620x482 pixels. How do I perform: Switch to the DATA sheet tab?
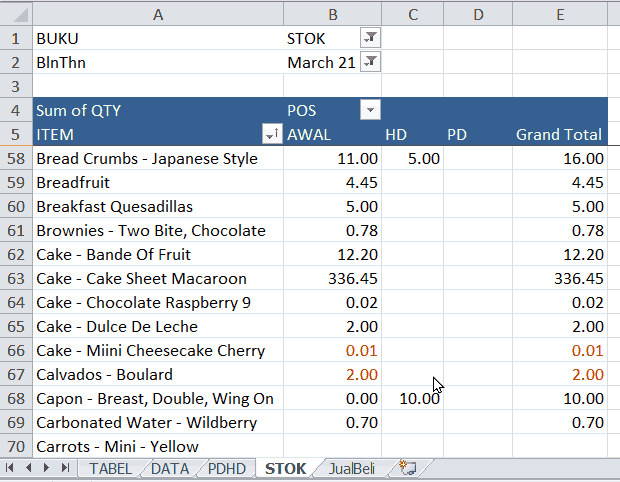click(170, 469)
